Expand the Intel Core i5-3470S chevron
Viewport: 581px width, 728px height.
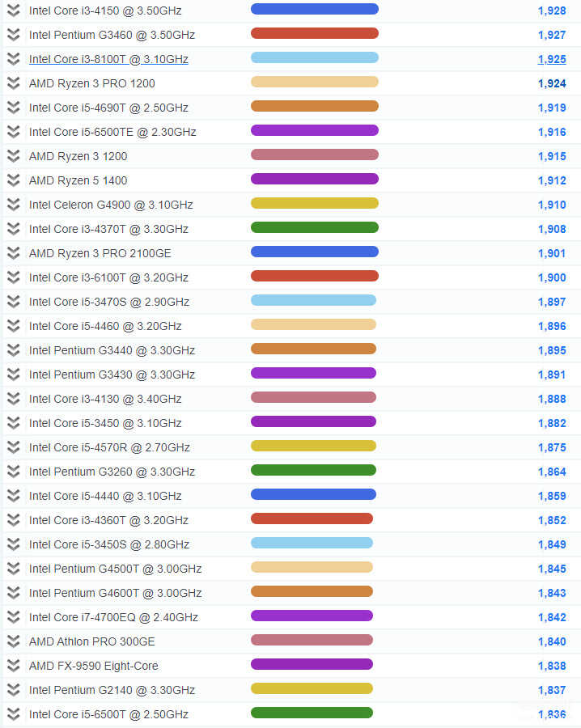(x=14, y=302)
